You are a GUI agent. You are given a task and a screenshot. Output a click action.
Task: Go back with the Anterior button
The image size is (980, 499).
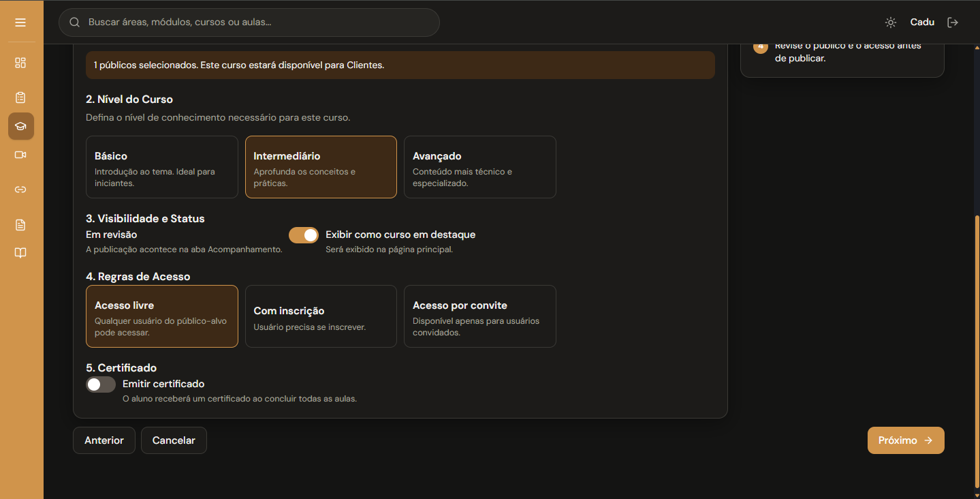[104, 440]
